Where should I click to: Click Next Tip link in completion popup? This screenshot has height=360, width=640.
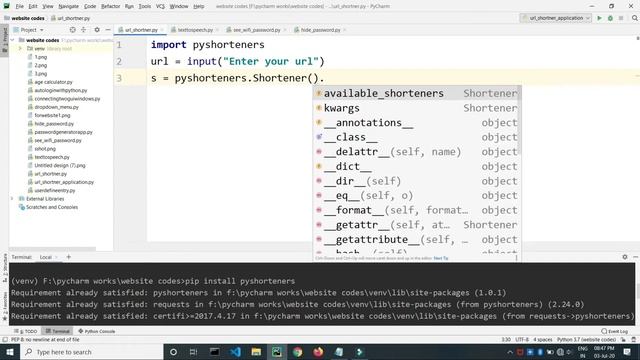441,258
